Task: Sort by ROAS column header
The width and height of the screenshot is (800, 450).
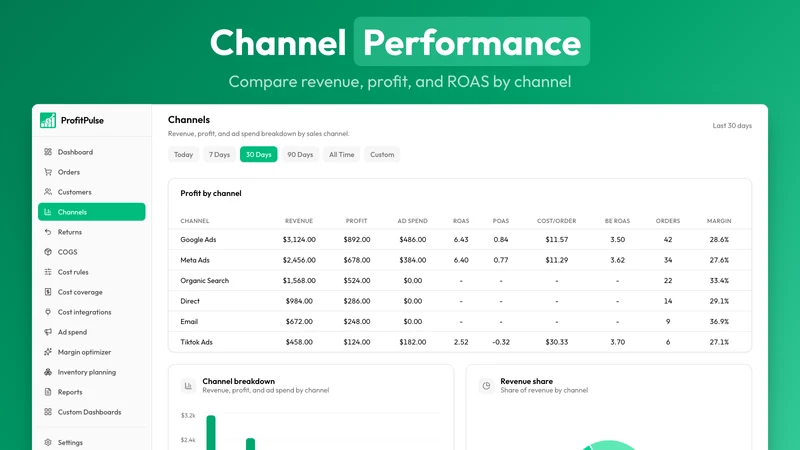Action: (461, 221)
